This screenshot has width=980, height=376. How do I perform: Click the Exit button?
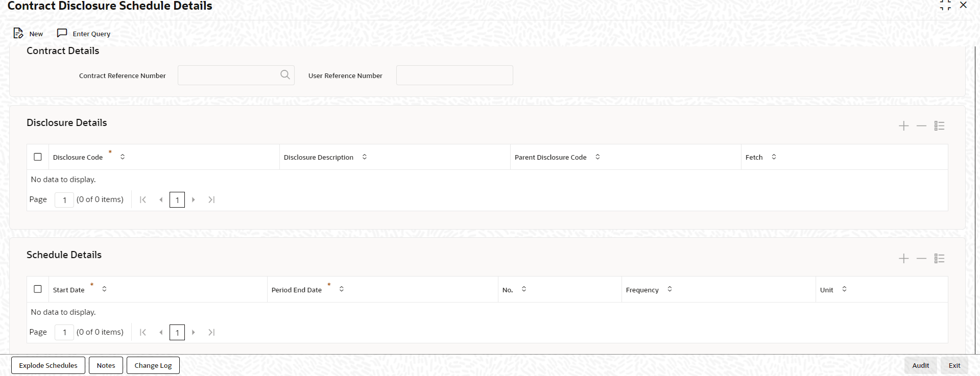954,365
